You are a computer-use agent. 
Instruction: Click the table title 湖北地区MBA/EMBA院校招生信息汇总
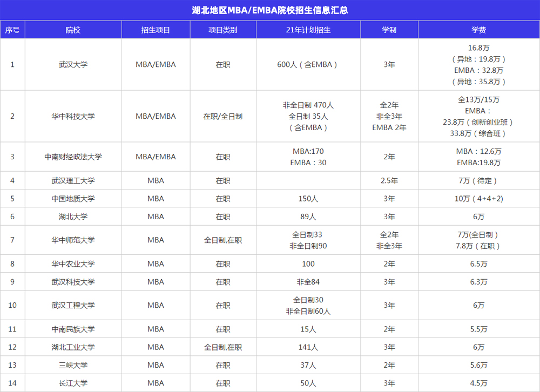pos(269,10)
